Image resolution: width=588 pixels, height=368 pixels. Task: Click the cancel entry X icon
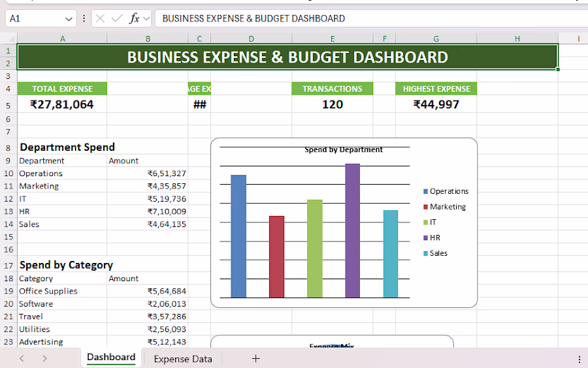tap(100, 18)
